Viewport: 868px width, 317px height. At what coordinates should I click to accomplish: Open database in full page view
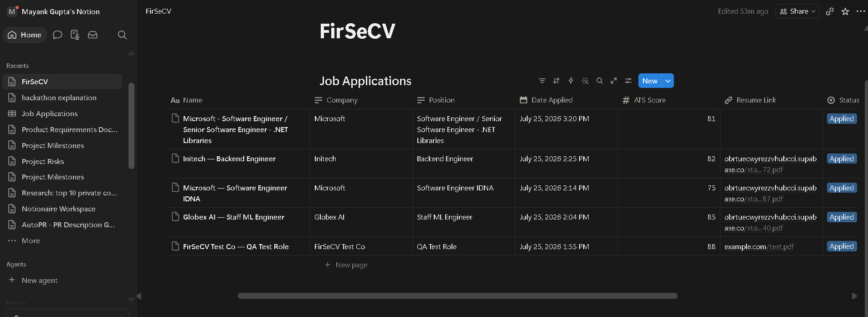coord(614,81)
